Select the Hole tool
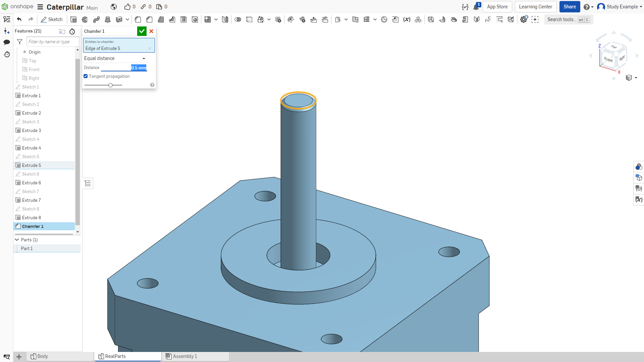The height and width of the screenshot is (362, 644). click(x=195, y=19)
